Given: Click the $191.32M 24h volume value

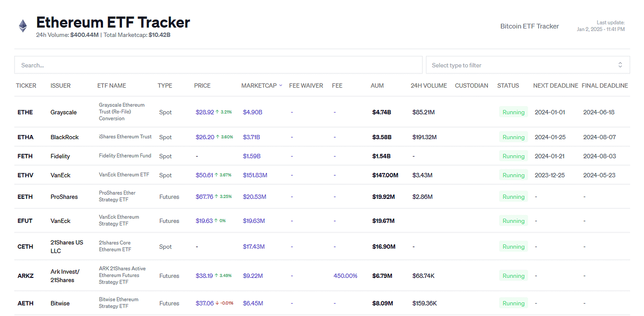Looking at the screenshot, I should tap(425, 137).
